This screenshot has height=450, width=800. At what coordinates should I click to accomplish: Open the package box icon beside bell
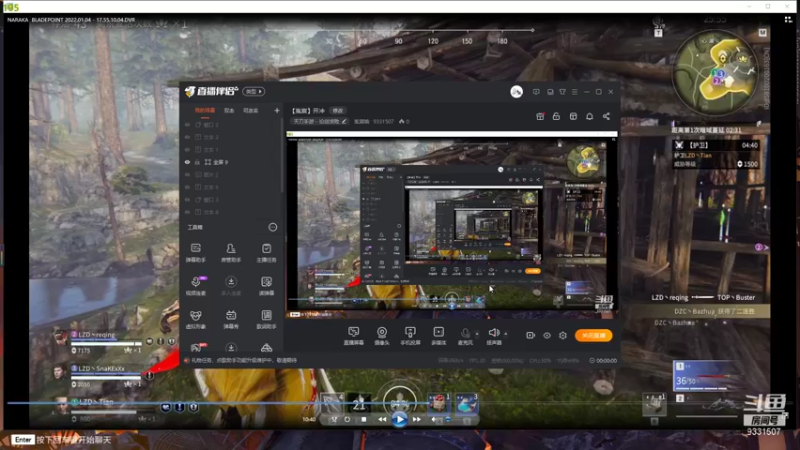coord(573,116)
